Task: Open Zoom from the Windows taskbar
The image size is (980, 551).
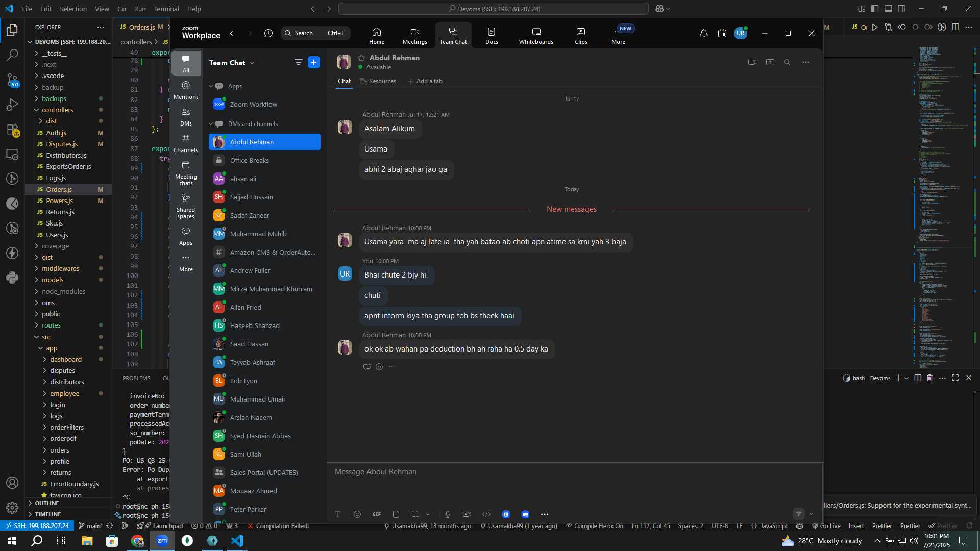Action: coord(162,541)
